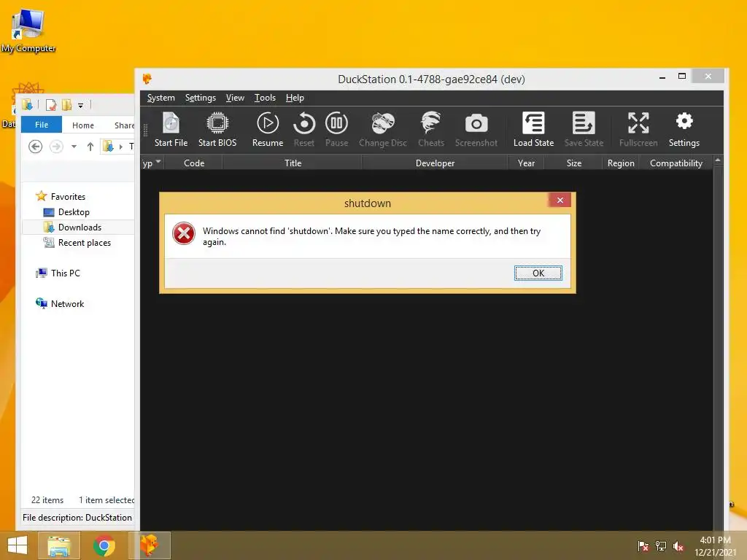Select Network in navigation pane
This screenshot has height=560, width=747.
pos(67,304)
